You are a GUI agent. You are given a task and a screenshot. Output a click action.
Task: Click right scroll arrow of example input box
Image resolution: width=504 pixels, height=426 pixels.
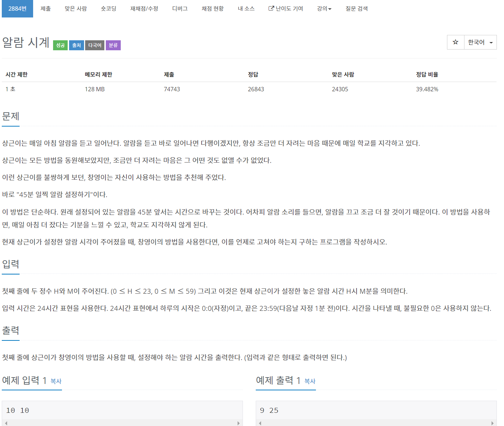[x=239, y=423]
